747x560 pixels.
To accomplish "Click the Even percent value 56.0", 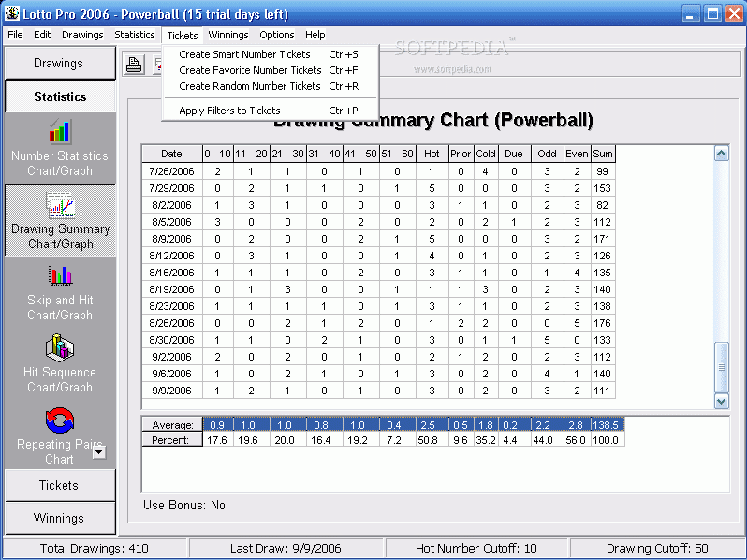I will 576,440.
